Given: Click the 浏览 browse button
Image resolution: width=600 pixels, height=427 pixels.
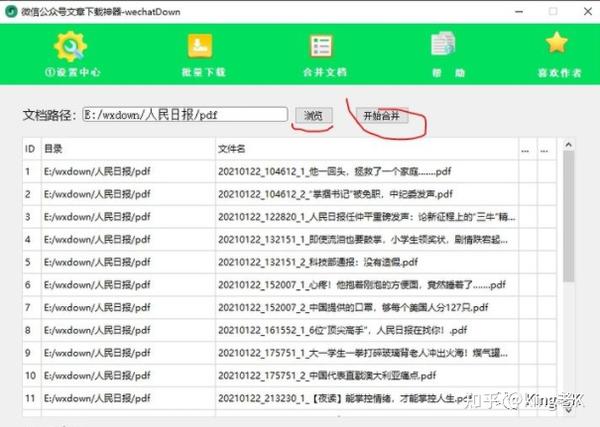Looking at the screenshot, I should (313, 115).
